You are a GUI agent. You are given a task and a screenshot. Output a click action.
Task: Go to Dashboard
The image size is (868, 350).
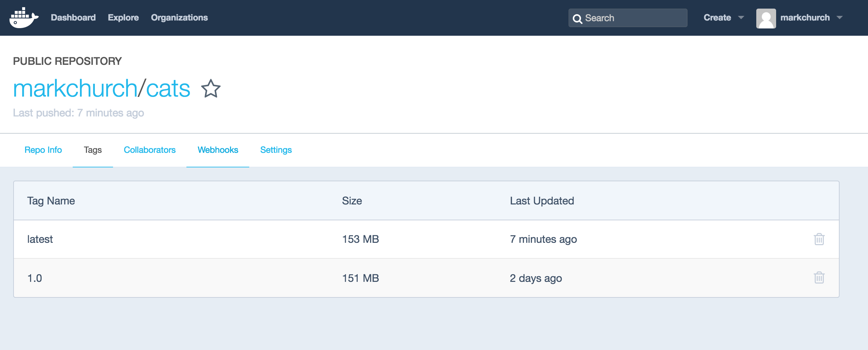pyautogui.click(x=73, y=18)
